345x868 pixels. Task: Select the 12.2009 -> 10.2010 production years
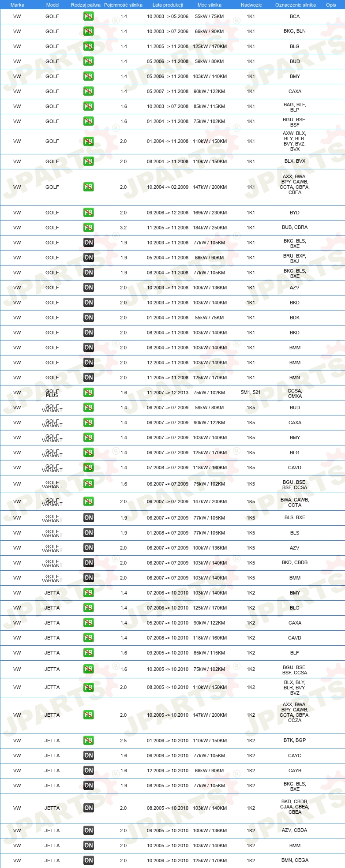click(168, 771)
